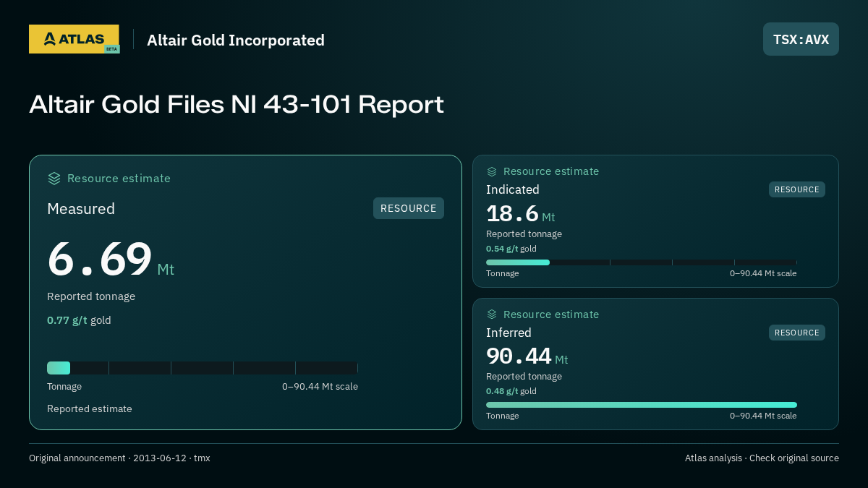Image resolution: width=868 pixels, height=488 pixels.
Task: Click Original announcement 2013-06-12 tmx footer text
Action: click(119, 458)
